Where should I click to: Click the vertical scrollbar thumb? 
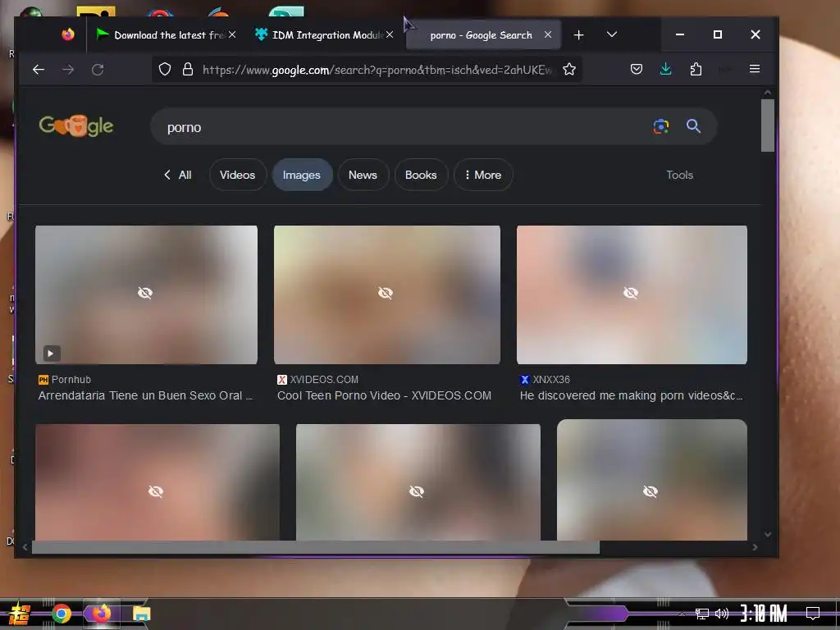pos(768,126)
